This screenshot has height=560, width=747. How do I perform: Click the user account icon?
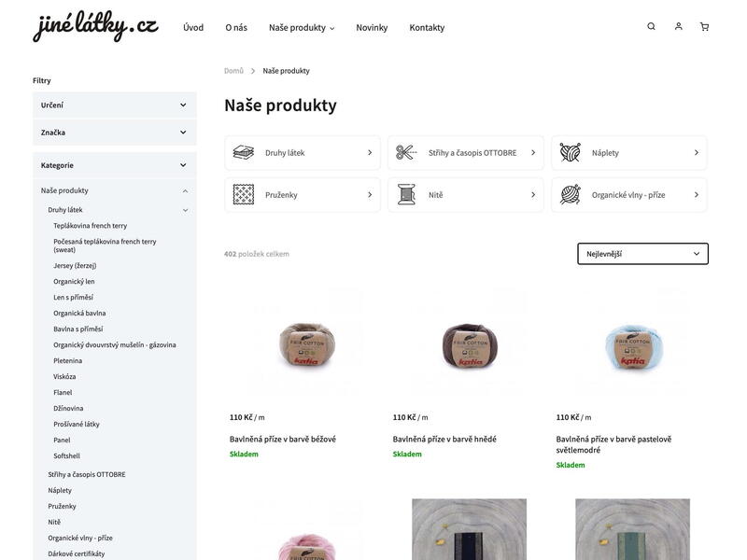point(678,26)
